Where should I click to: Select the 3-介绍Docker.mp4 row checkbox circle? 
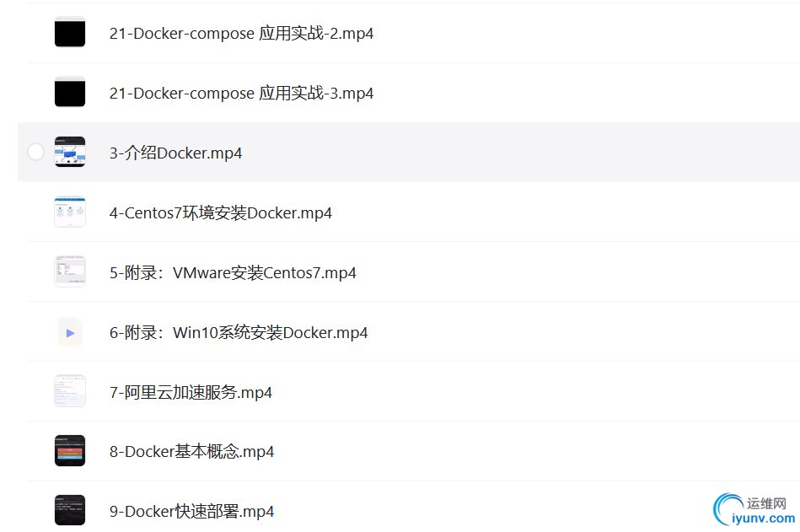(35, 152)
